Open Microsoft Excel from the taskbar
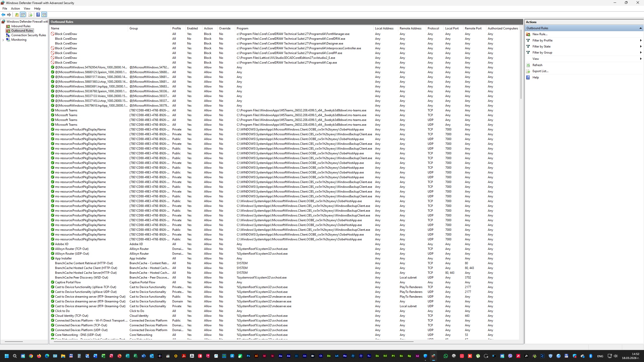This screenshot has height=362, width=644. click(103, 356)
